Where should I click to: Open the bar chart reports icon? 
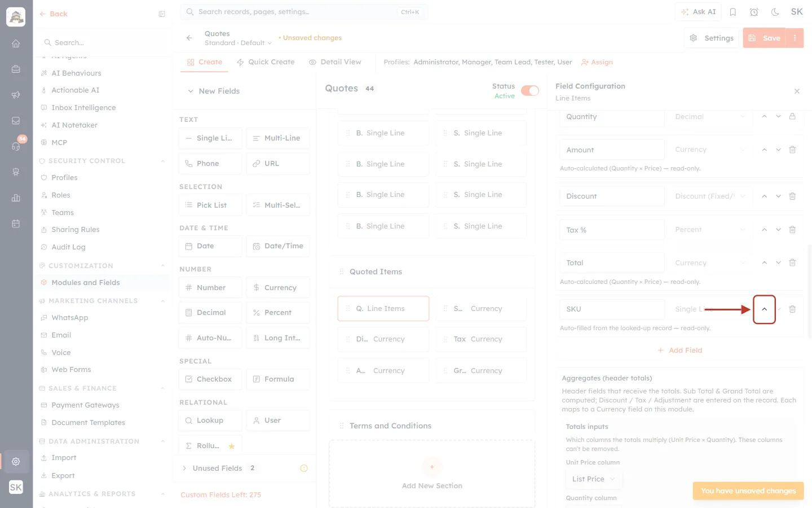point(16,198)
